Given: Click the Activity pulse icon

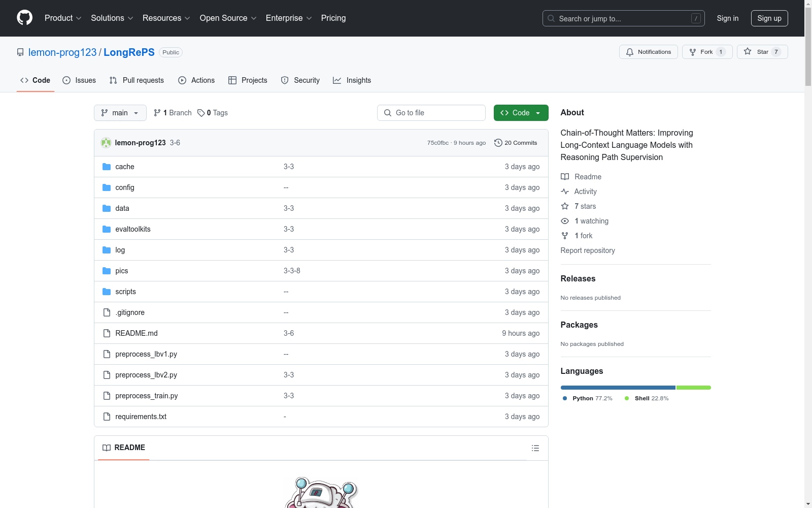Looking at the screenshot, I should [x=565, y=192].
